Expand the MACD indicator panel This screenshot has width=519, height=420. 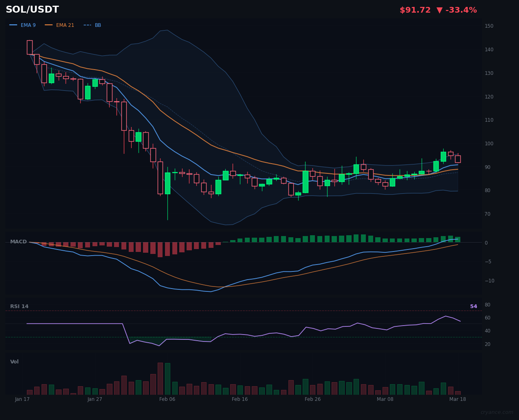[18, 241]
